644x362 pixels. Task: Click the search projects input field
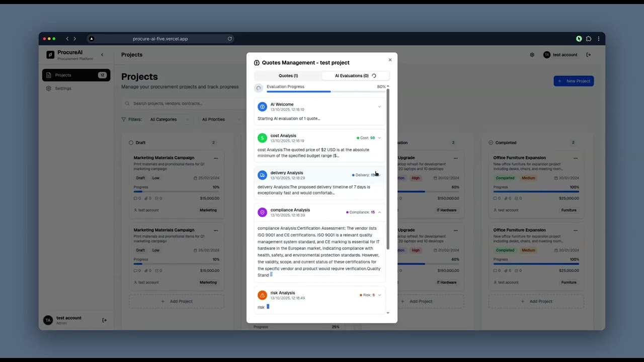coord(183,104)
